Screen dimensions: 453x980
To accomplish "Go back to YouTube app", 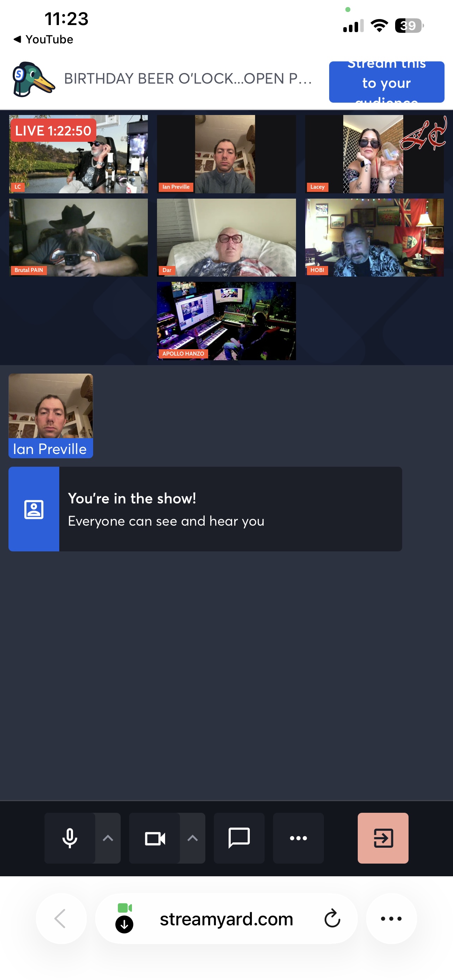I will (43, 40).
